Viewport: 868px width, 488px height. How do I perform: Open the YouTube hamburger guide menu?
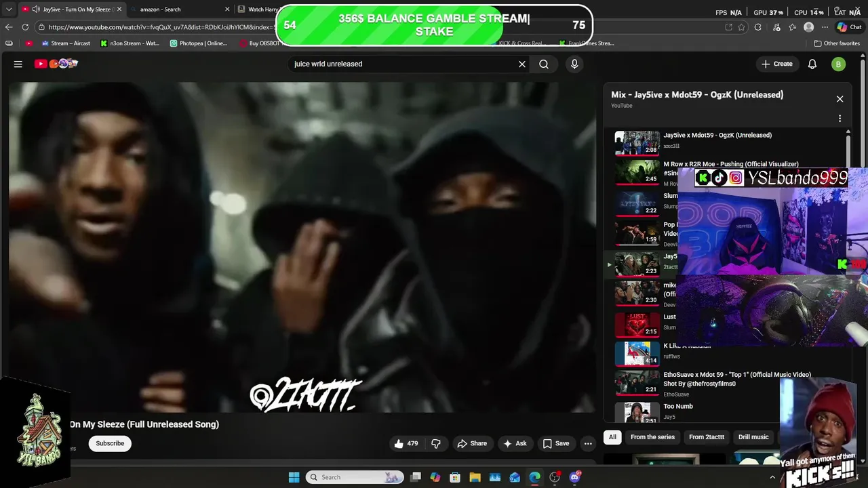click(18, 64)
